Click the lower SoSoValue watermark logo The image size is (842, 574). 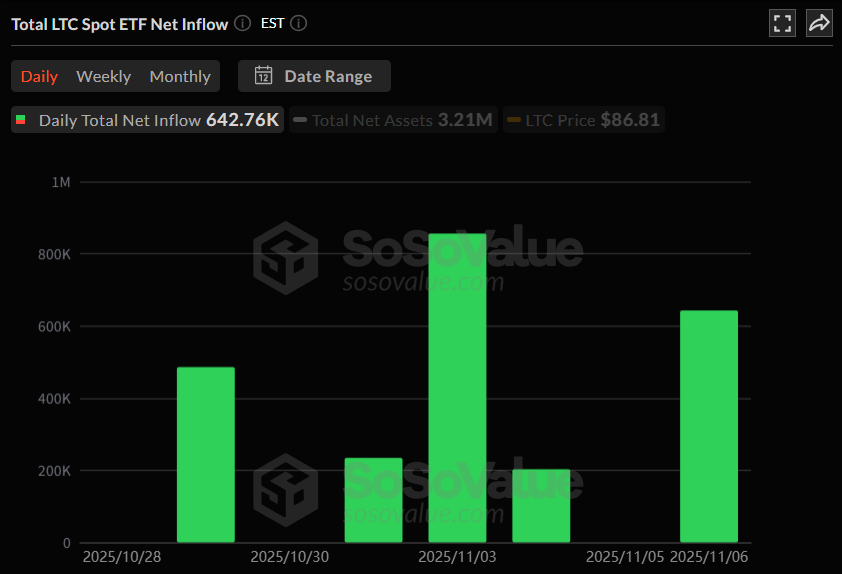pos(285,489)
